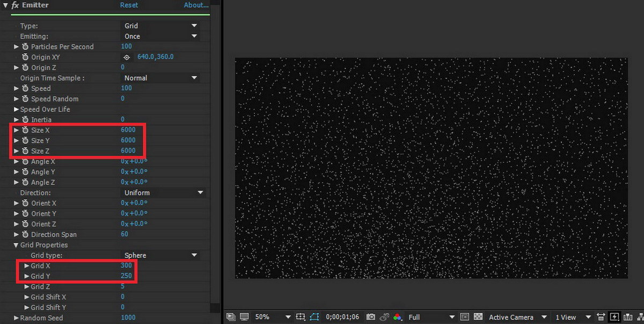
Task: Enable stopwatch for Angle Y
Action: click(25, 172)
